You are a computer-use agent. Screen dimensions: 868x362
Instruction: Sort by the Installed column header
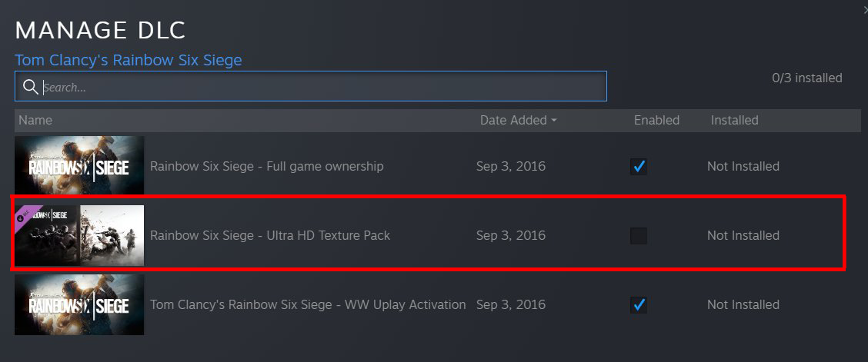[x=734, y=121]
